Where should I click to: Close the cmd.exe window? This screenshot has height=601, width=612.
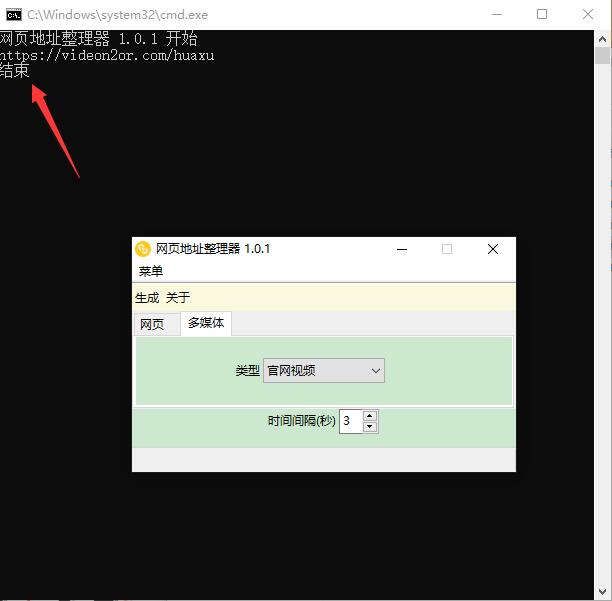(x=588, y=14)
